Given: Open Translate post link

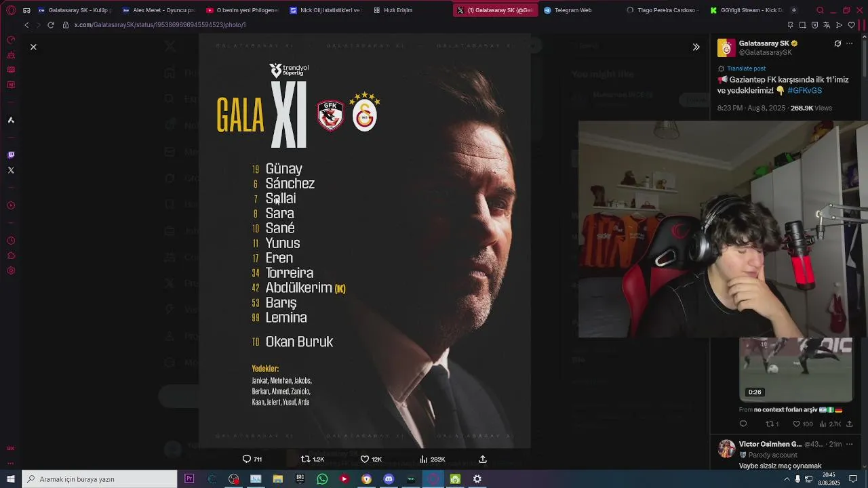Looking at the screenshot, I should click(x=746, y=68).
